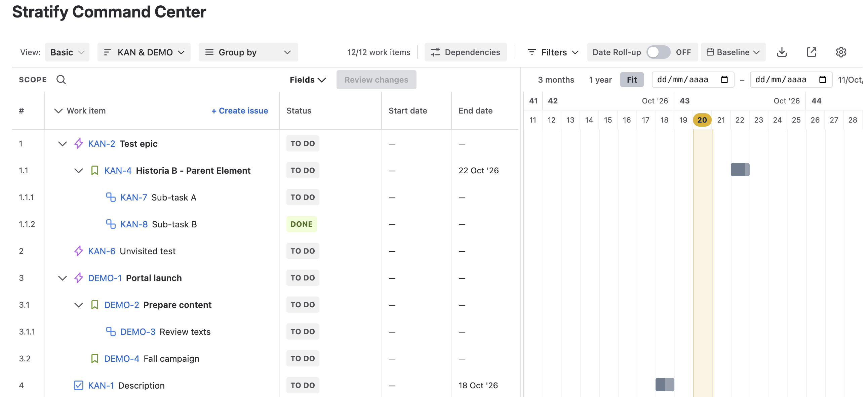This screenshot has height=397, width=868.
Task: Click the subtask icon for KAN-8
Action: point(111,224)
